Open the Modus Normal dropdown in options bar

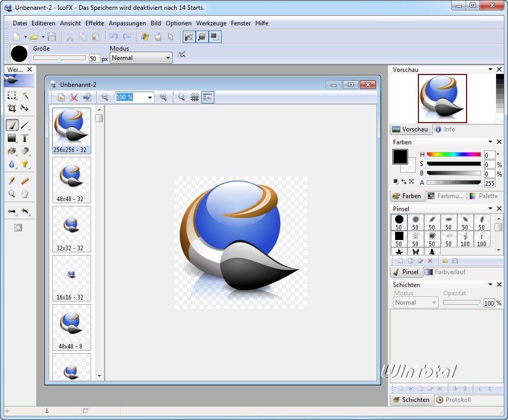[141, 58]
